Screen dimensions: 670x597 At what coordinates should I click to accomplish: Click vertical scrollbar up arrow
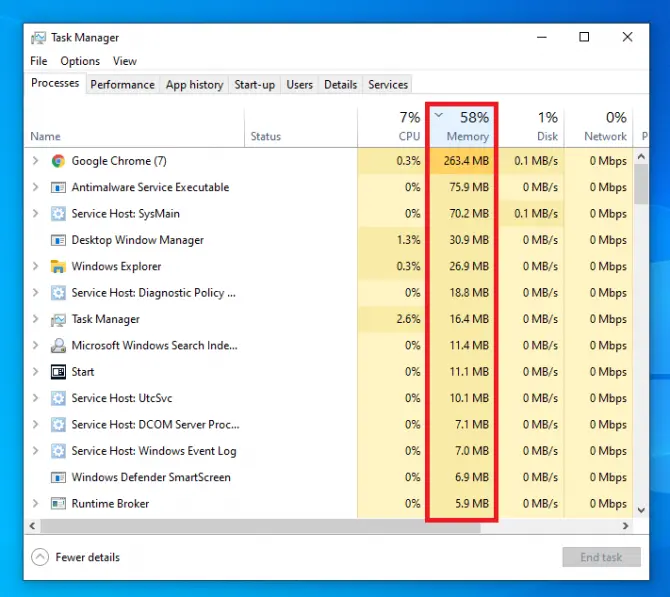click(641, 156)
